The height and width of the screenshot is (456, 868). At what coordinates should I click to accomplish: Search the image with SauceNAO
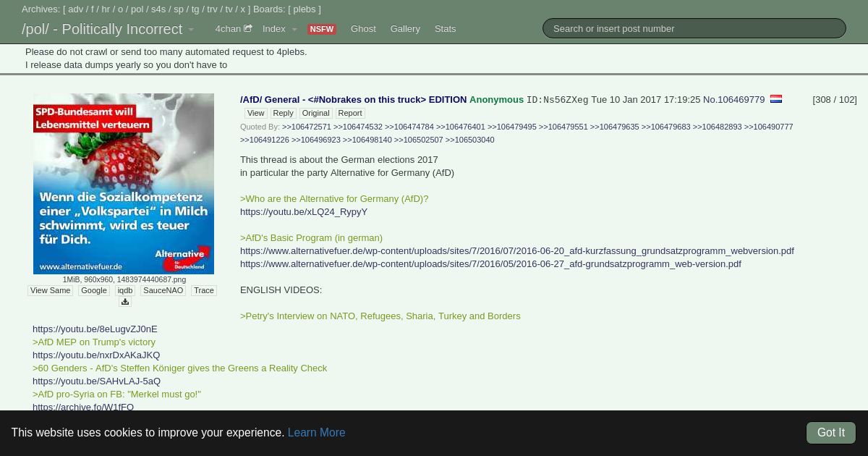(163, 290)
